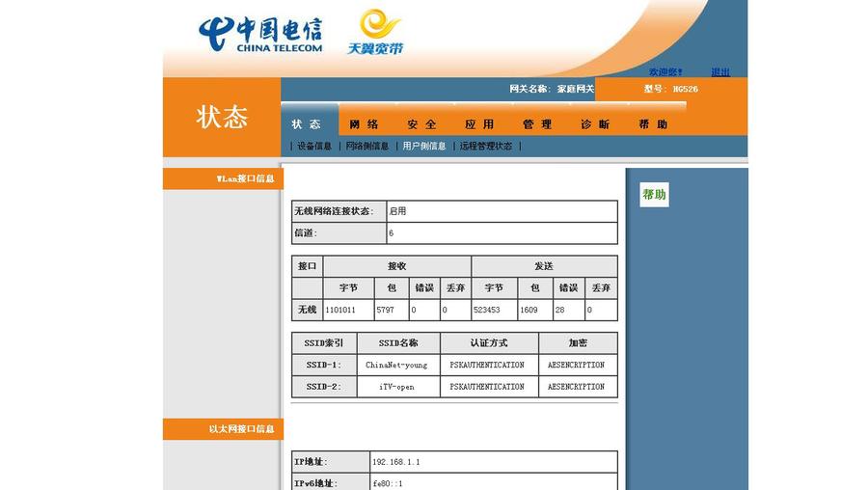
Task: Open the 网络 tab
Action: coord(365,124)
